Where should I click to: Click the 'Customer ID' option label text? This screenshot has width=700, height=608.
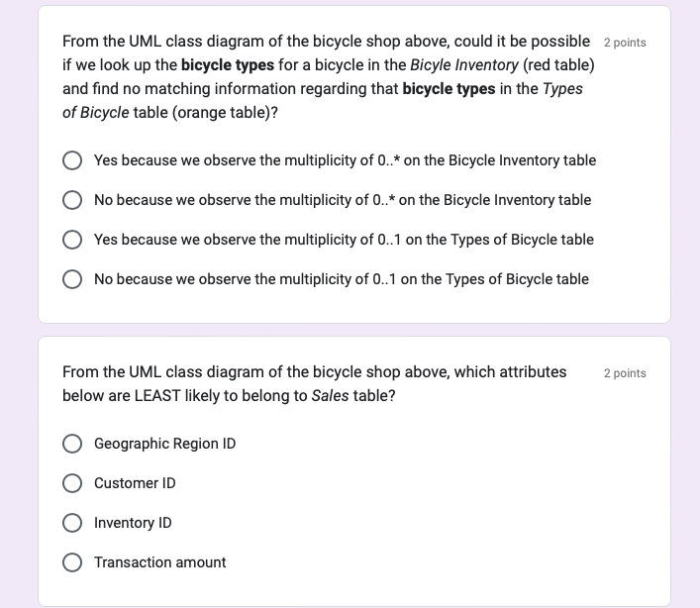click(x=135, y=483)
